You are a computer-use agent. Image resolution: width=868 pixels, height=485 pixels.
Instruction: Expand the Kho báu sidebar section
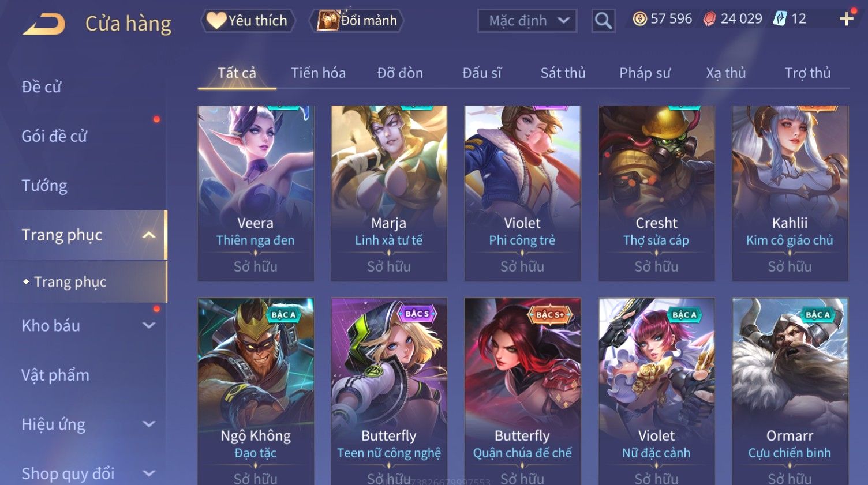(x=148, y=325)
